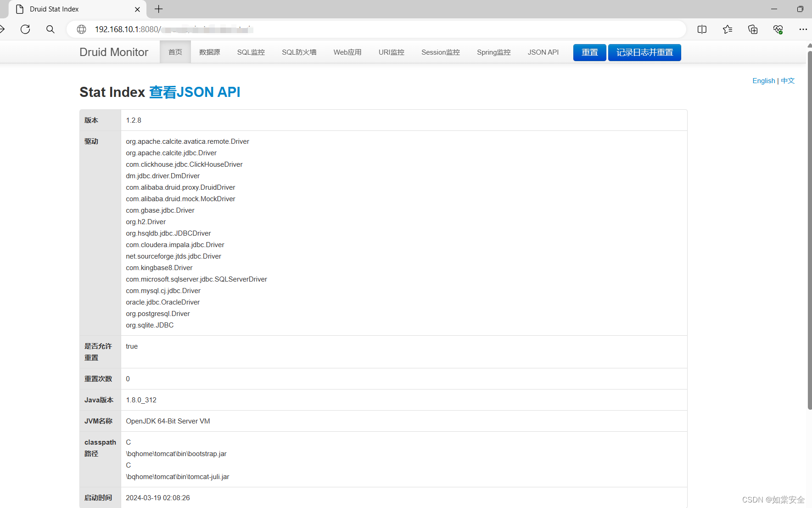Click the vertical page scrollbar
The height and width of the screenshot is (508, 812).
pyautogui.click(x=809, y=230)
